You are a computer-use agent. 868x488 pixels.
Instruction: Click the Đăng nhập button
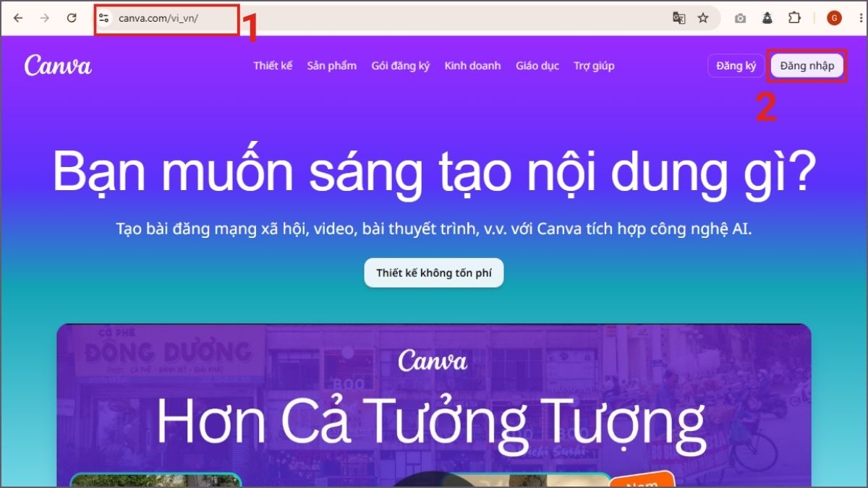point(807,66)
